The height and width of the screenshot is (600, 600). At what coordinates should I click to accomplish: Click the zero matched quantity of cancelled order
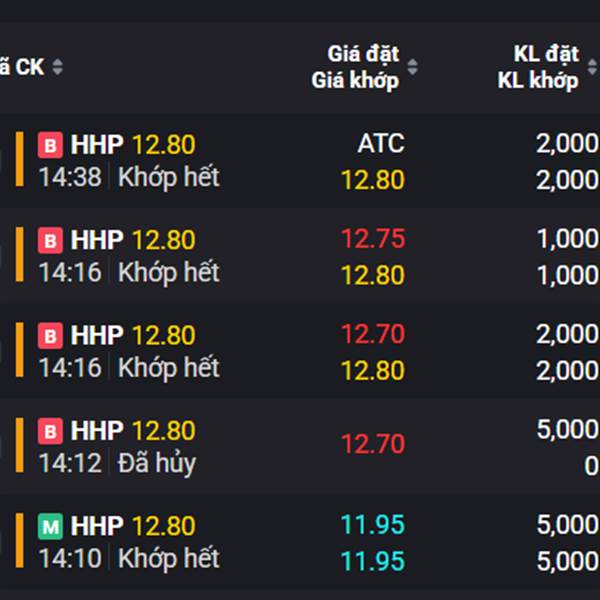point(591,465)
